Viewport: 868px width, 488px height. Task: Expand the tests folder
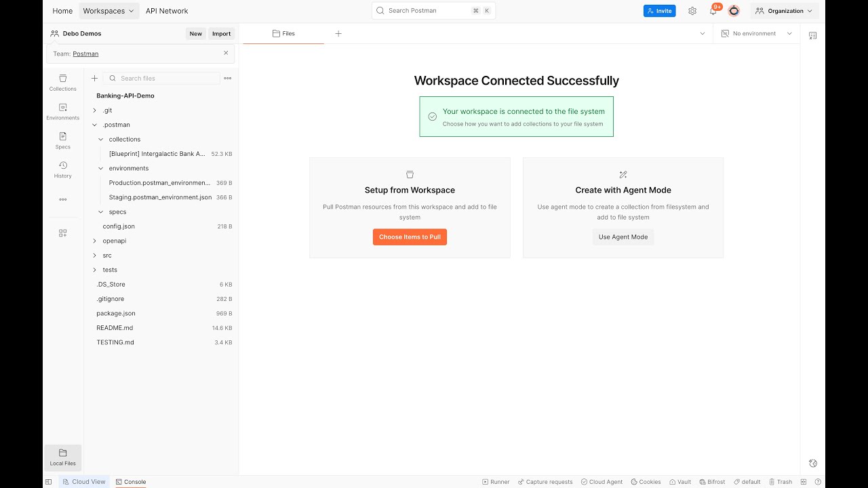click(95, 270)
